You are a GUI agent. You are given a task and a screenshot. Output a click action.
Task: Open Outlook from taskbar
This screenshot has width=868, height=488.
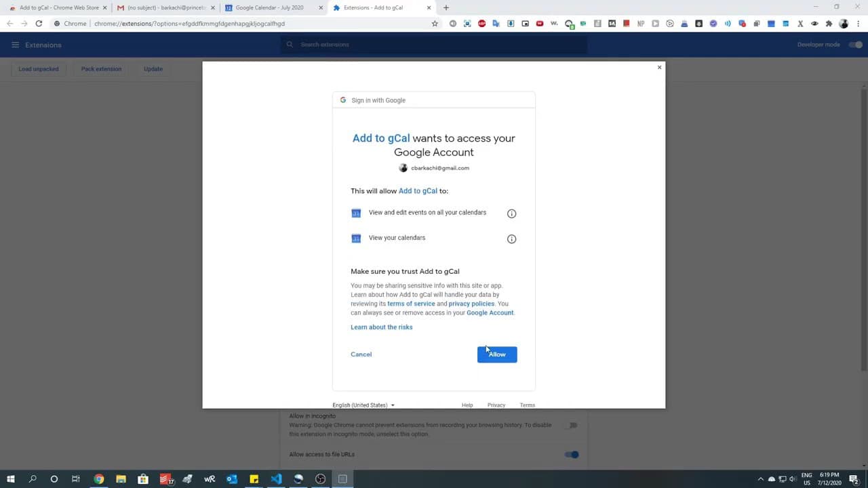(232, 479)
